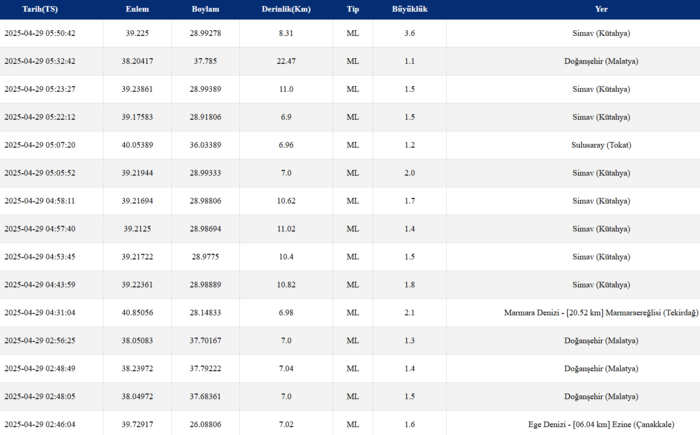Click the Enlem column header

click(137, 9)
